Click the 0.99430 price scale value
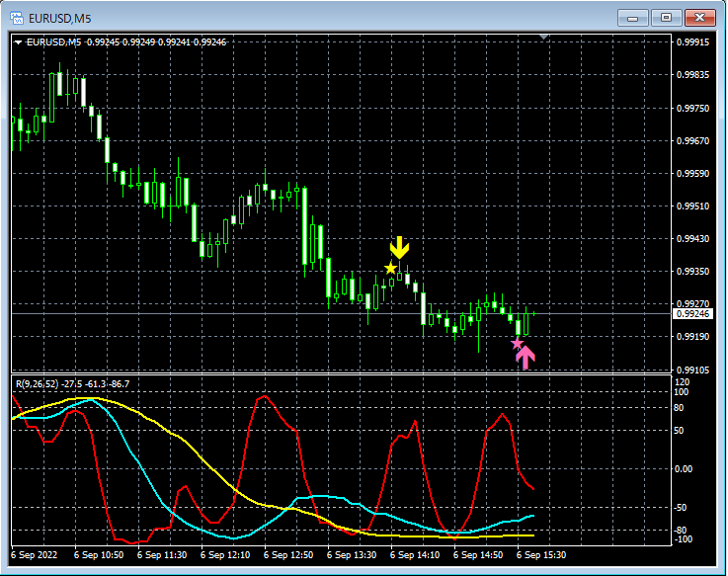728x576 pixels. 692,239
